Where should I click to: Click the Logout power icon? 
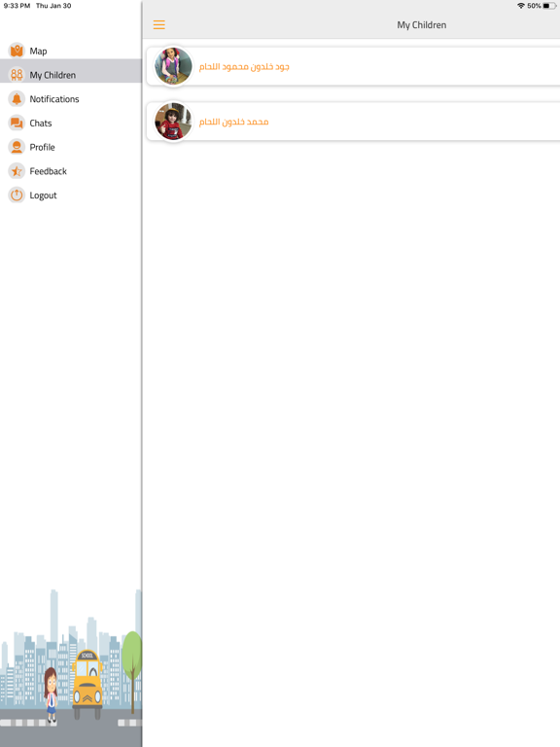17,195
